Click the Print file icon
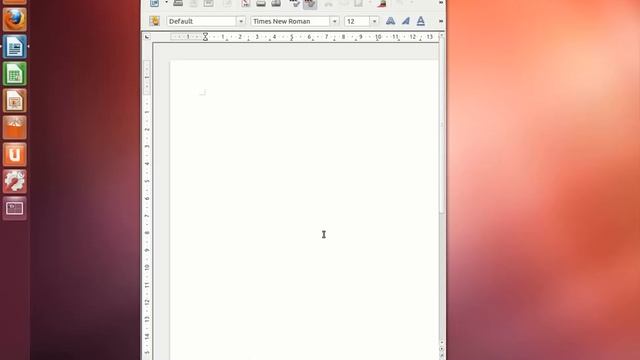The image size is (640, 360). coord(261,3)
